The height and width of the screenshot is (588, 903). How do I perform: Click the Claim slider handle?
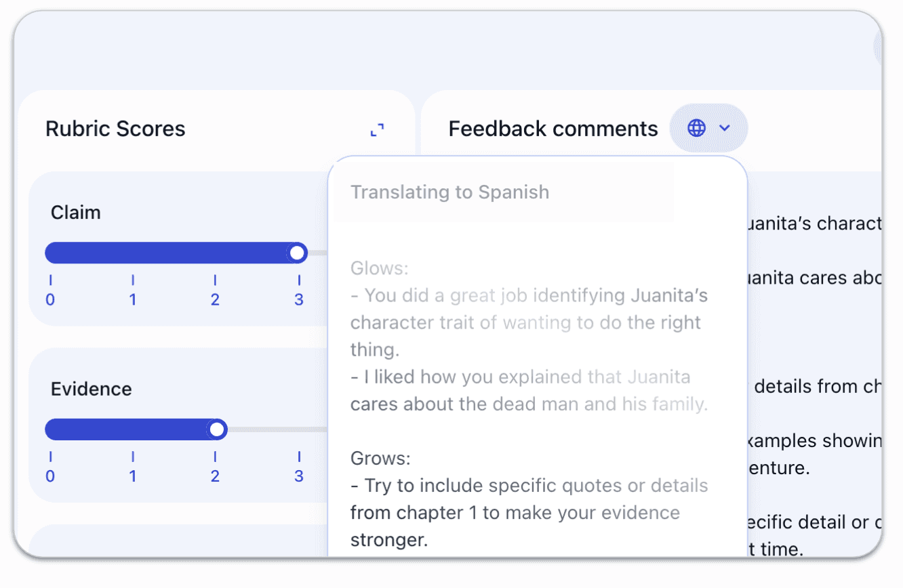click(x=297, y=253)
